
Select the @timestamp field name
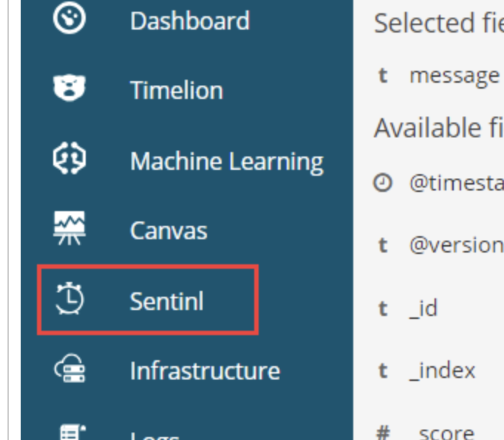click(456, 185)
